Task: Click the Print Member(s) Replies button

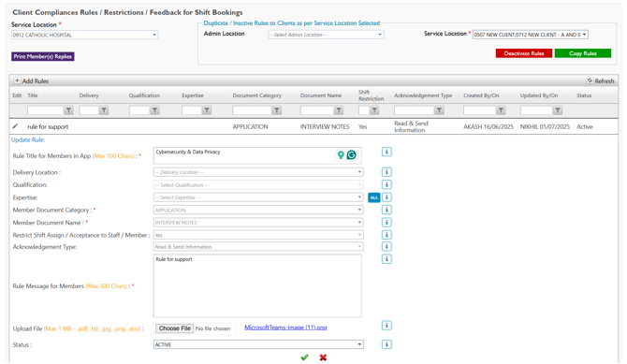Action: pyautogui.click(x=43, y=56)
